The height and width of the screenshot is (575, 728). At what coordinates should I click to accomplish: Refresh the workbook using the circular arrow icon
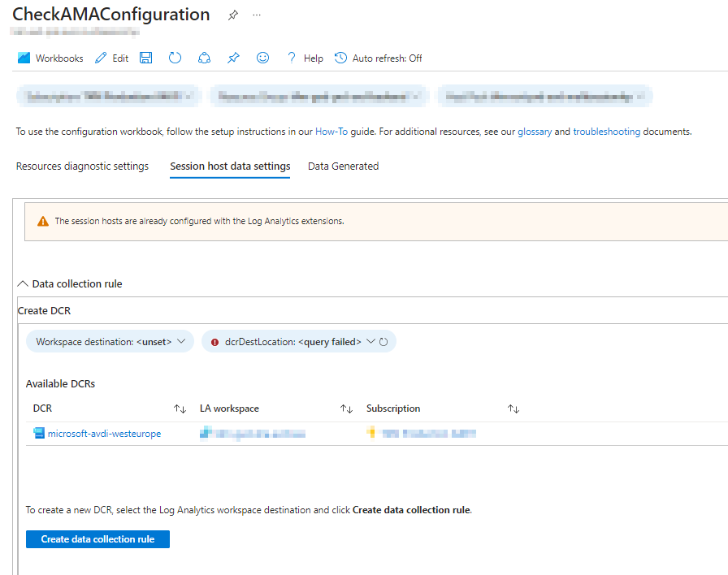click(175, 58)
